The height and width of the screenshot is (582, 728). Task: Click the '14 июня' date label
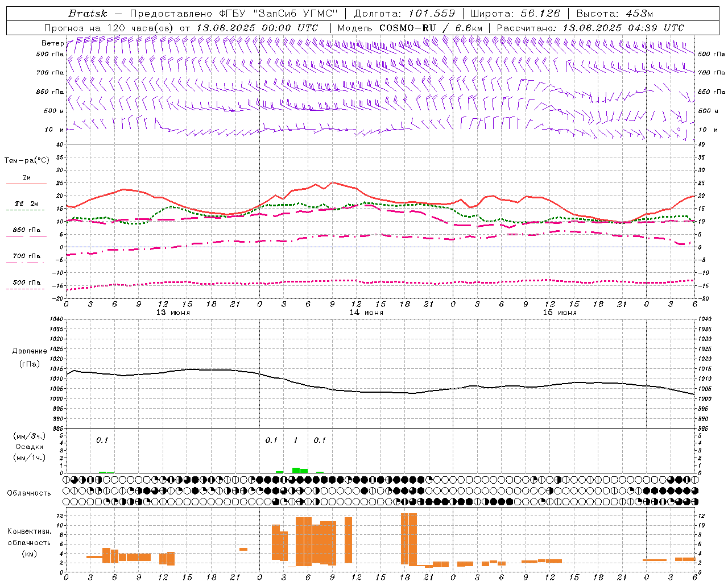click(366, 313)
